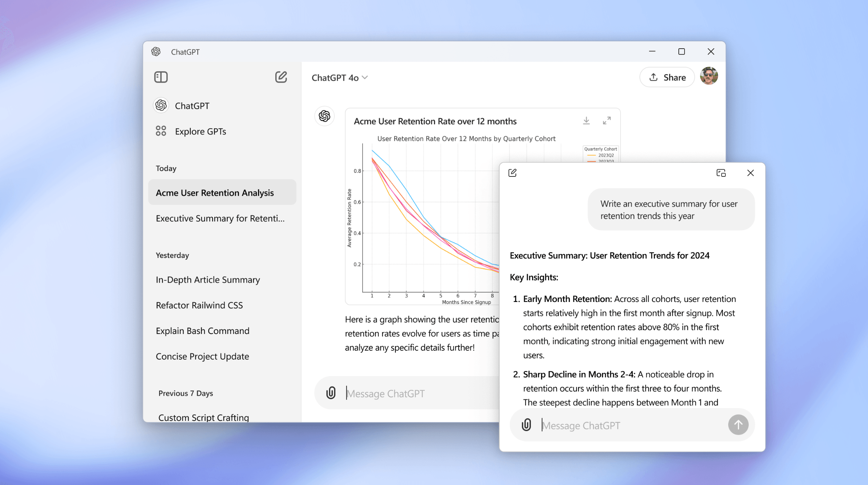Select the 'In-Depth Article Summary' conversation

208,279
